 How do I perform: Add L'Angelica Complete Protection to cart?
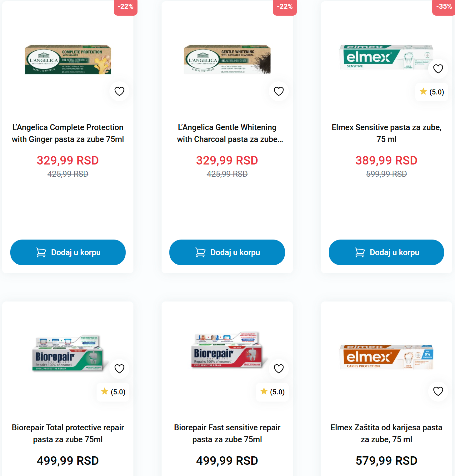(x=68, y=252)
